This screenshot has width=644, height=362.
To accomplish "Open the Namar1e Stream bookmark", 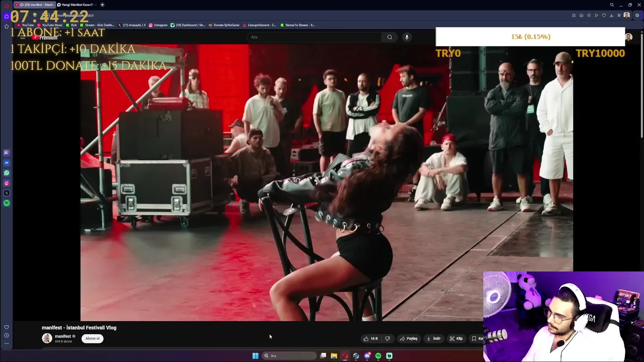I will pos(297,25).
